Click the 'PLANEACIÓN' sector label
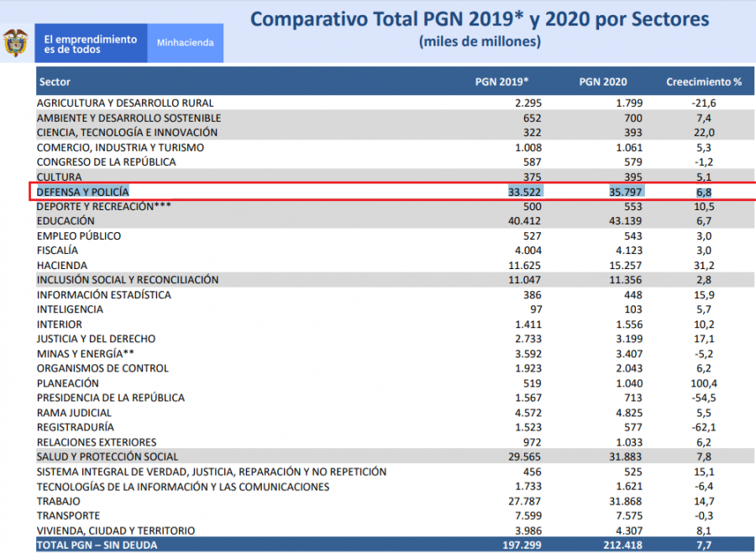Image resolution: width=756 pixels, height=554 pixels. [x=67, y=383]
